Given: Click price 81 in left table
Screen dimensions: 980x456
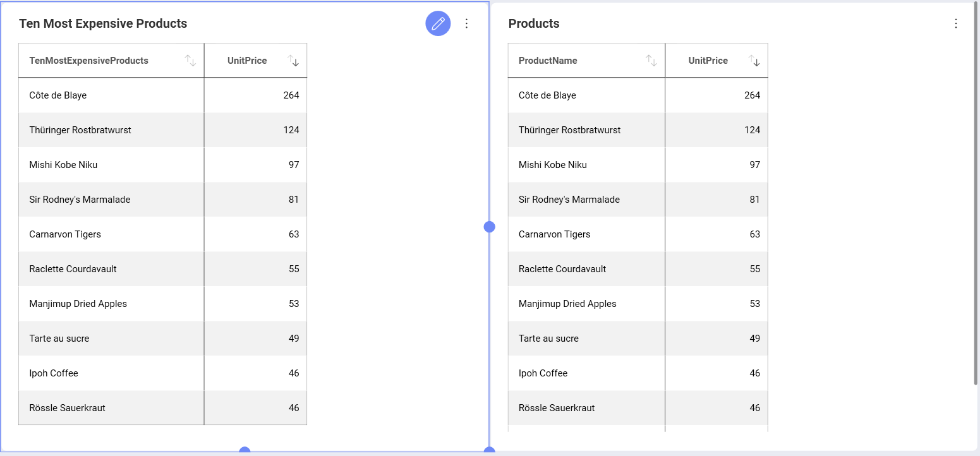Looking at the screenshot, I should [294, 200].
